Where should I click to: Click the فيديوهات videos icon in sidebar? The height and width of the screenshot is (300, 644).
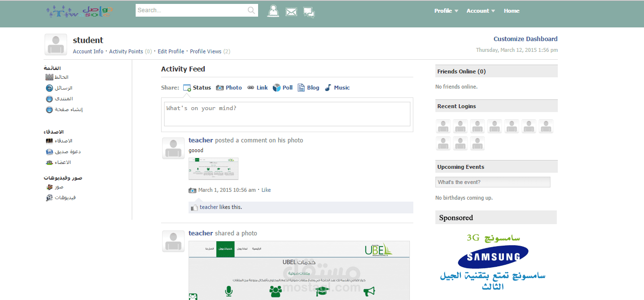point(49,198)
